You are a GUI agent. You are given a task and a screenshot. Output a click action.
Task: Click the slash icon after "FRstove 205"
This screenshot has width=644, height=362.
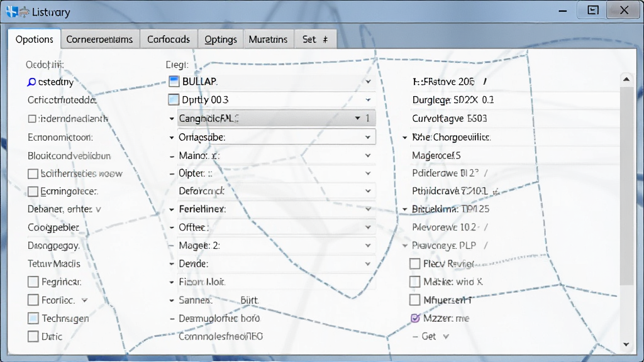tap(485, 82)
